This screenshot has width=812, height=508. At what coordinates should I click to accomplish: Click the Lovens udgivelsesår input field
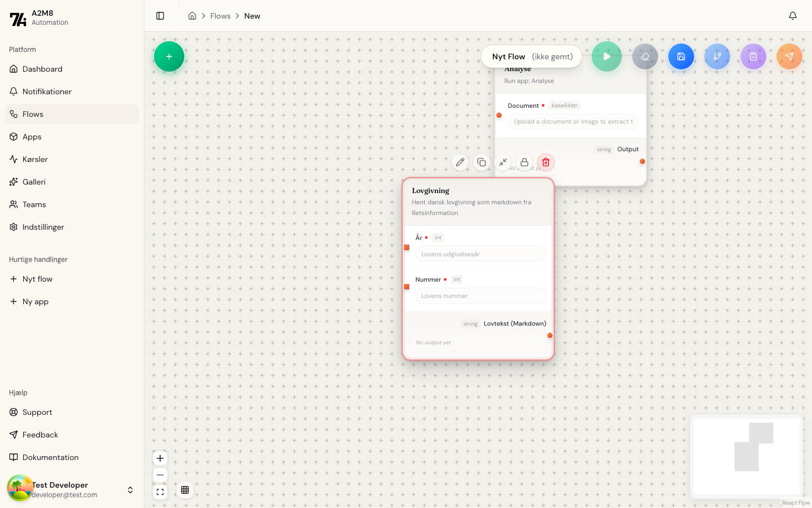coord(480,254)
